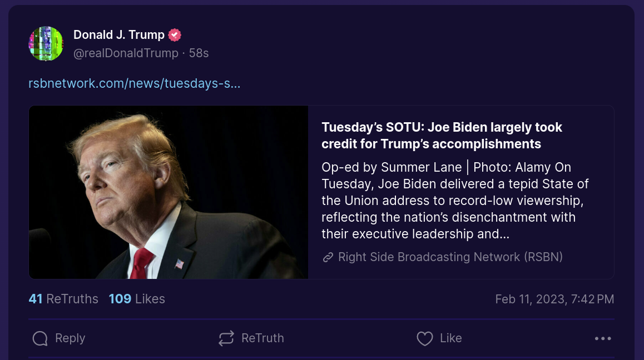This screenshot has width=644, height=360.
Task: Open the rsbnetwork.com article link
Action: click(134, 83)
